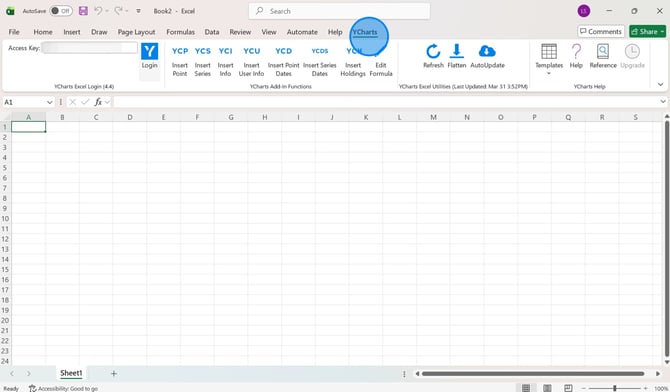Select YCI Insert Info function
Viewport: 670px width, 392px height.
[x=225, y=62]
